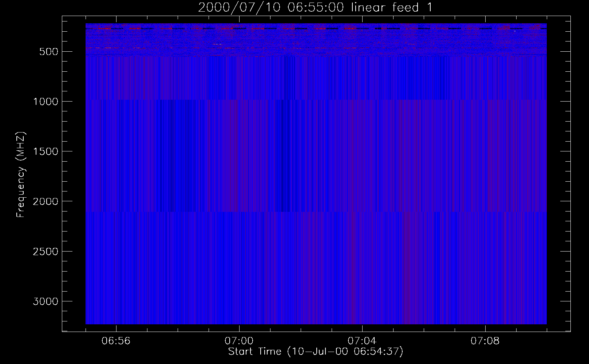Click the 1500 frequency tick label
The image size is (589, 364).
(46, 151)
